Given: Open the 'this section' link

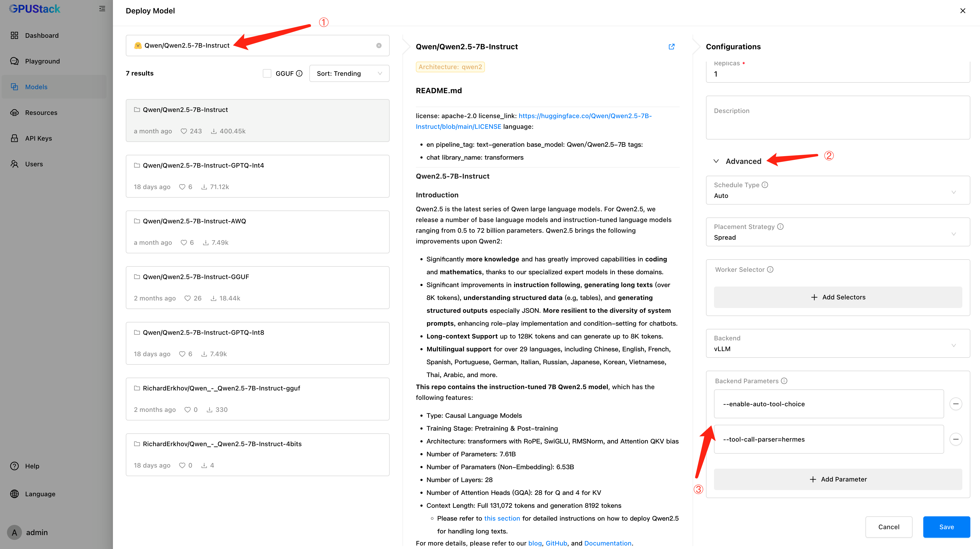Looking at the screenshot, I should pos(502,518).
